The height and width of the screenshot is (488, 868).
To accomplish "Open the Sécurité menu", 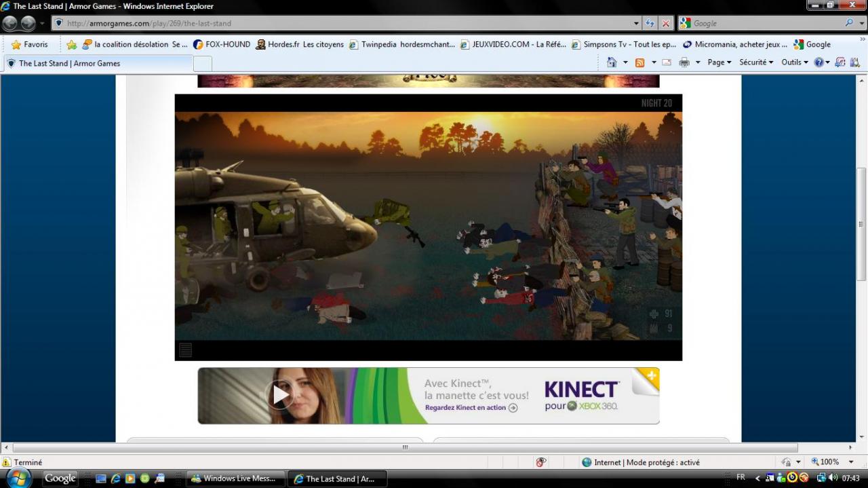I will (756, 62).
